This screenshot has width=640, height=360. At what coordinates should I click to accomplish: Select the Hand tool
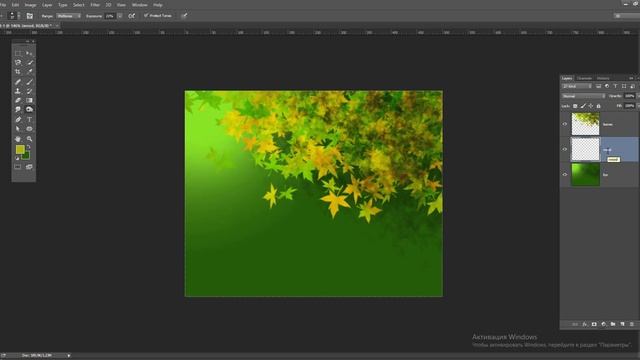18,139
